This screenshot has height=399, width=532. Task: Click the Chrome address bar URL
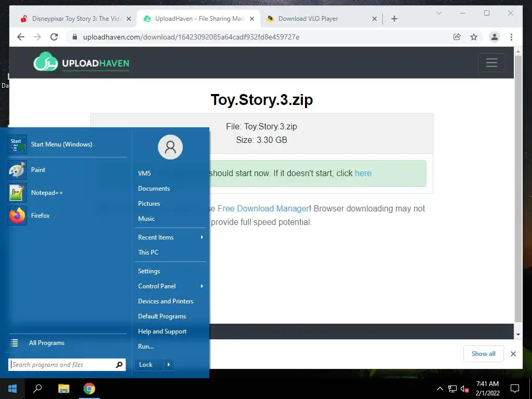[x=191, y=37]
